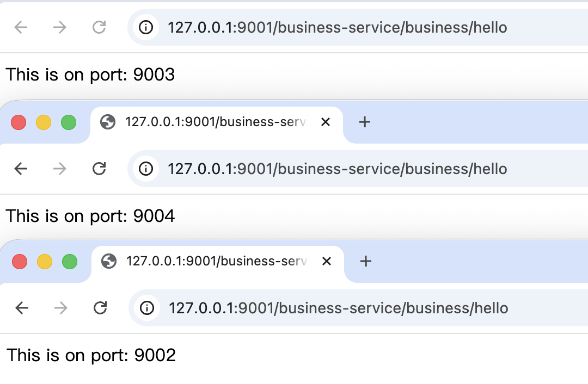Screen dimensions: 588x384
Task: Click the address bar URL above port 9002
Action: 338,308
